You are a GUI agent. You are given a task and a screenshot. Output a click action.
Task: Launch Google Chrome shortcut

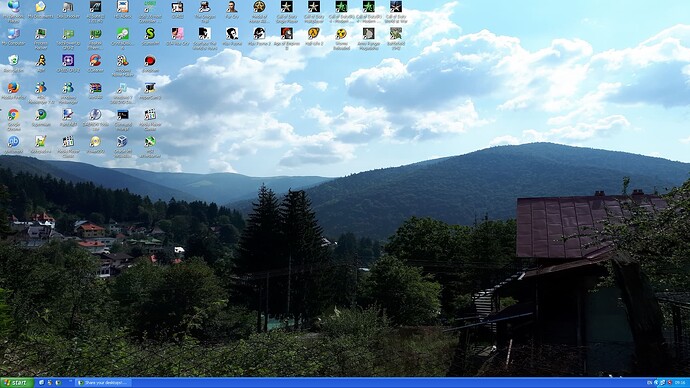[13, 114]
